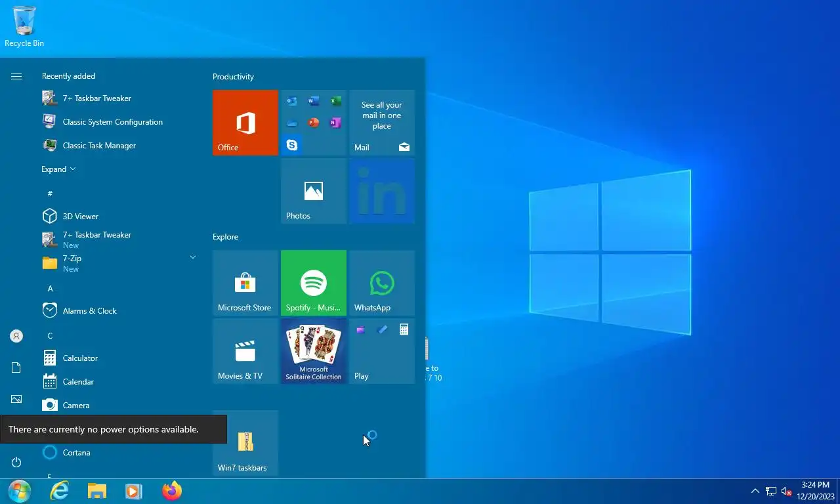Click the '#' letter header

50,194
